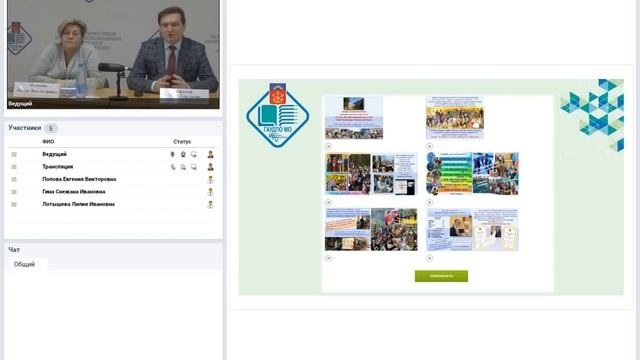Select participant name Ведущий
The height and width of the screenshot is (360, 640).
pyautogui.click(x=54, y=154)
